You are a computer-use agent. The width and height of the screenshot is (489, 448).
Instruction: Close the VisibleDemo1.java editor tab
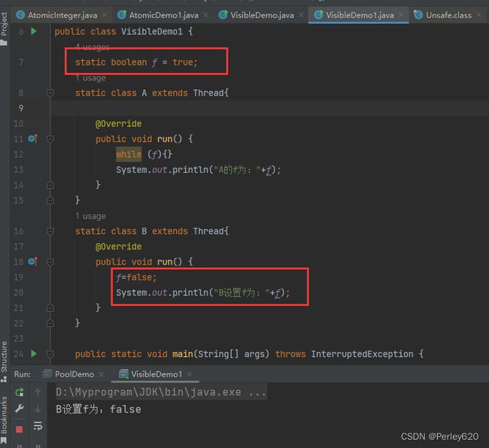click(x=401, y=15)
